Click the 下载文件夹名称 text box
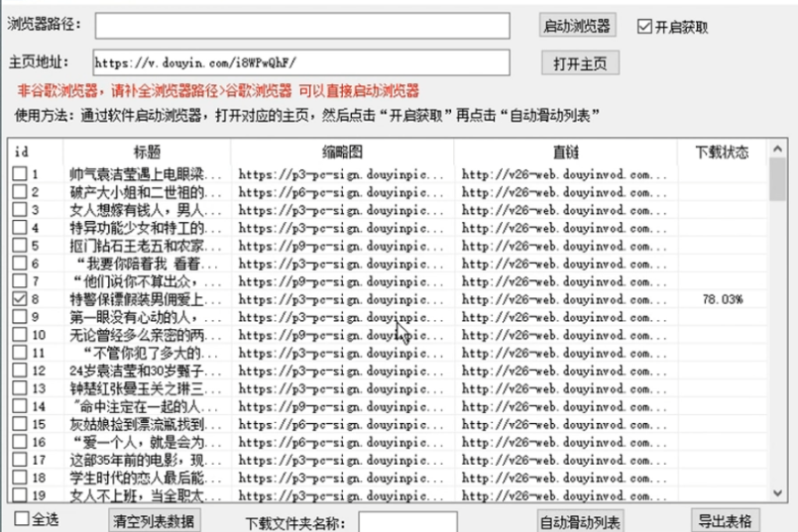 tap(407, 522)
